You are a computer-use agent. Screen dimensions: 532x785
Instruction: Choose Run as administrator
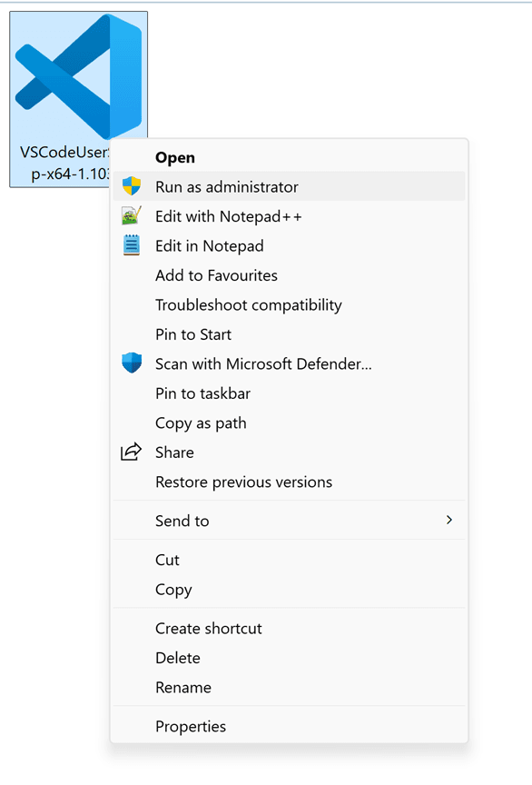tap(290, 186)
